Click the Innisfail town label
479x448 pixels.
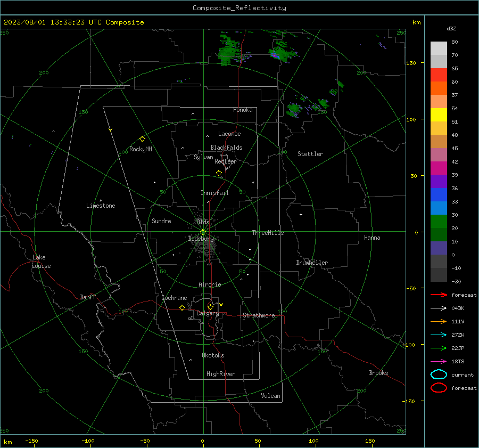pyautogui.click(x=214, y=193)
